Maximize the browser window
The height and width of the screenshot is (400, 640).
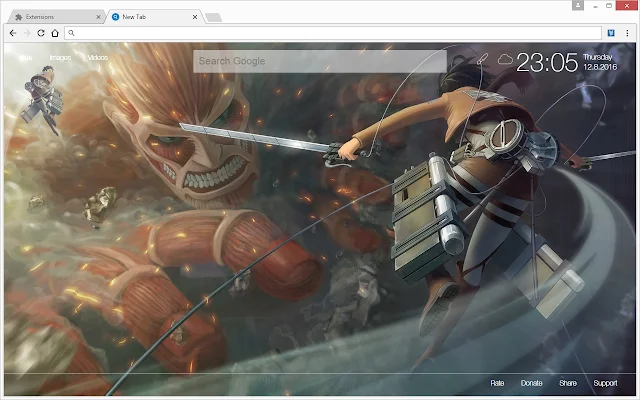(609, 6)
